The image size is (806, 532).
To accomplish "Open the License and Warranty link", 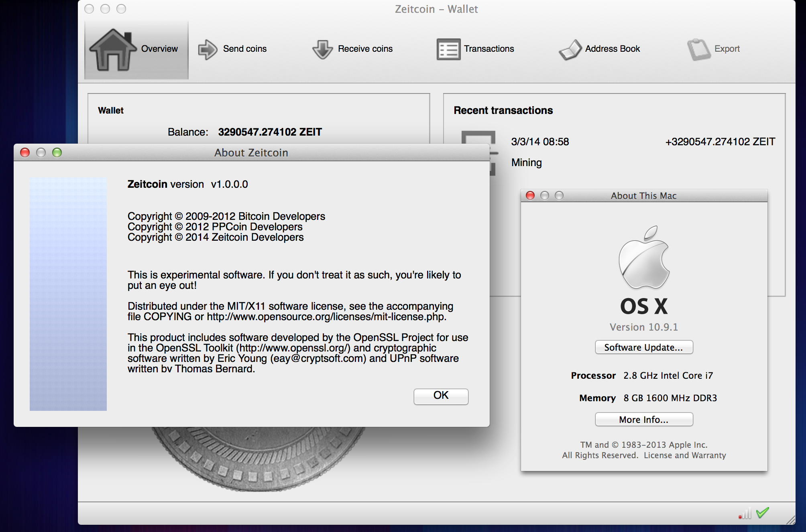I will [x=685, y=455].
